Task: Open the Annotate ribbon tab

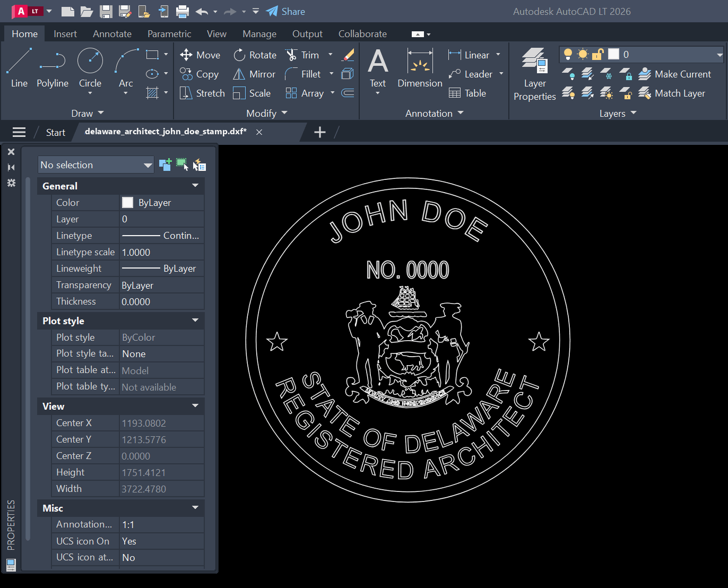Action: click(112, 34)
